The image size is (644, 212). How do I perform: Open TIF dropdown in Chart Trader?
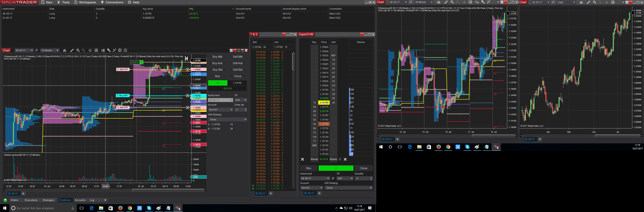[x=240, y=100]
